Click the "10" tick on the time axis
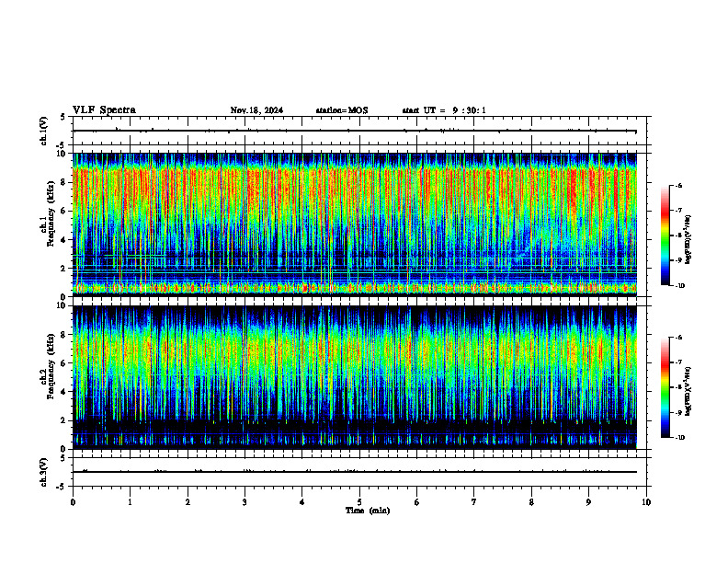Viewport: 728px width, 563px height. point(646,502)
